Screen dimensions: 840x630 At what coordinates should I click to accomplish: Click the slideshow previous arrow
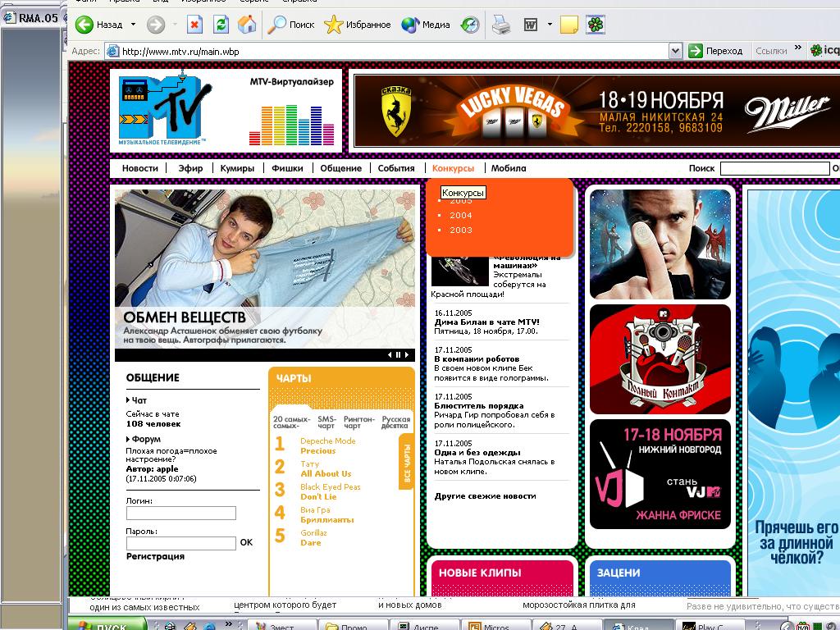click(390, 354)
